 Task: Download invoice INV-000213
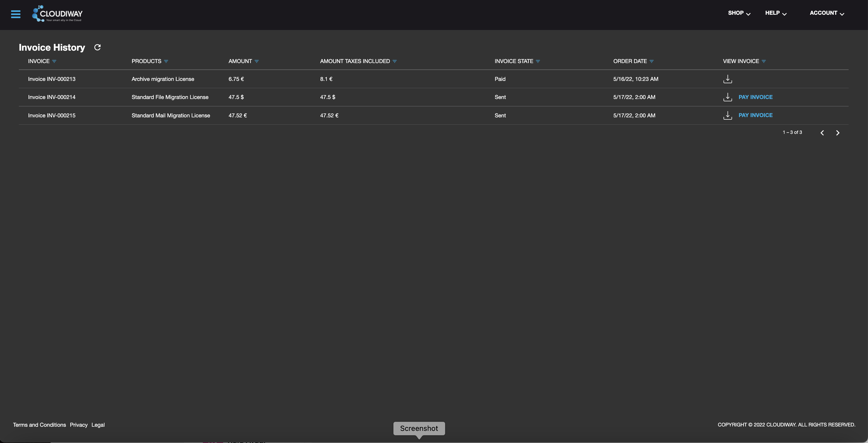click(727, 79)
